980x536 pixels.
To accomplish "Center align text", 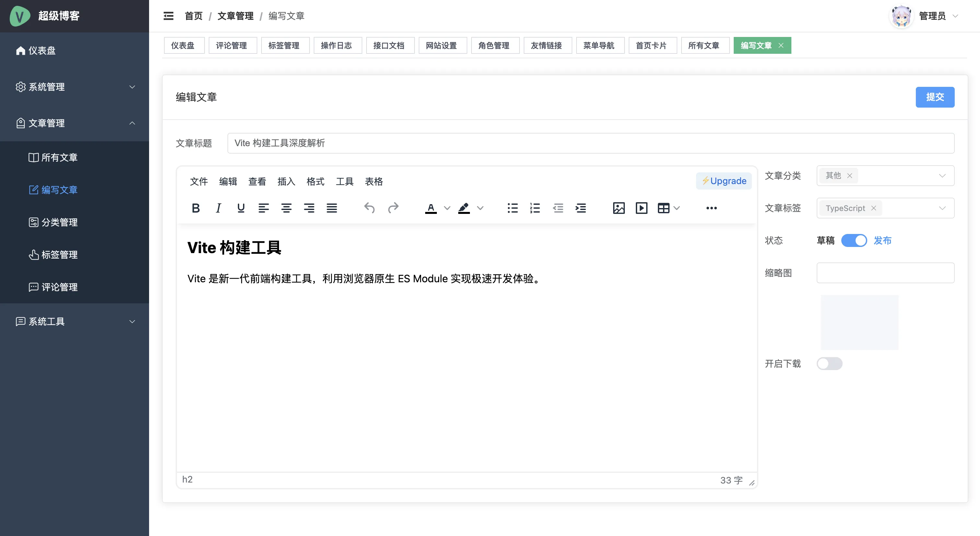I will (x=286, y=208).
